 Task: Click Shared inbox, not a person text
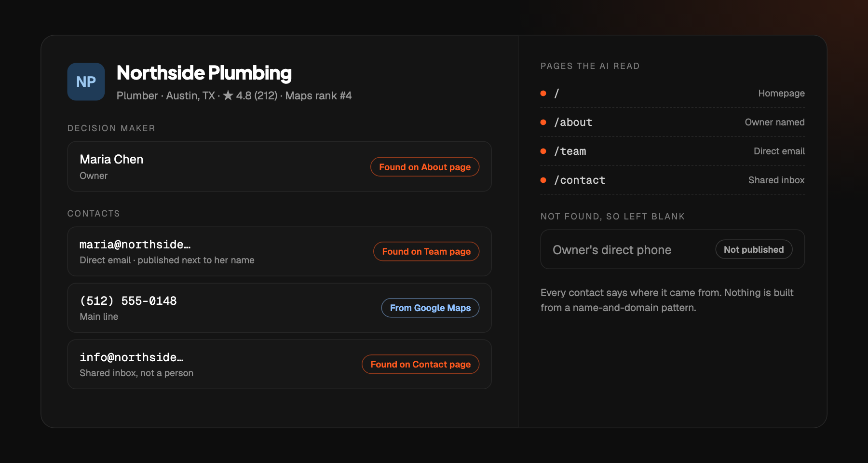pyautogui.click(x=136, y=373)
